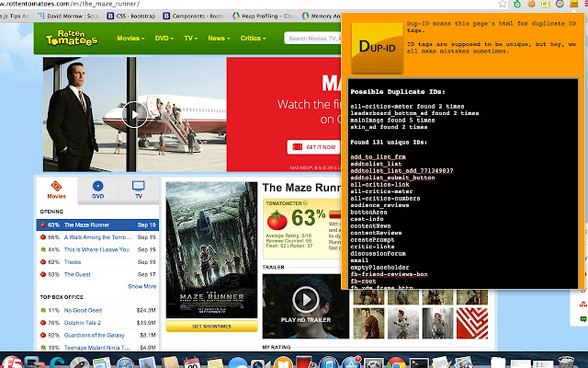
Task: Click the green robot extension icon
Action: point(517,4)
